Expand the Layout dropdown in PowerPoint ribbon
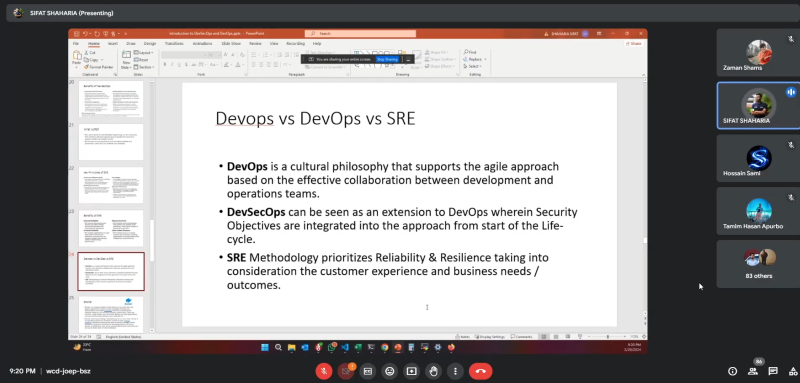This screenshot has width=800, height=383. pyautogui.click(x=144, y=53)
